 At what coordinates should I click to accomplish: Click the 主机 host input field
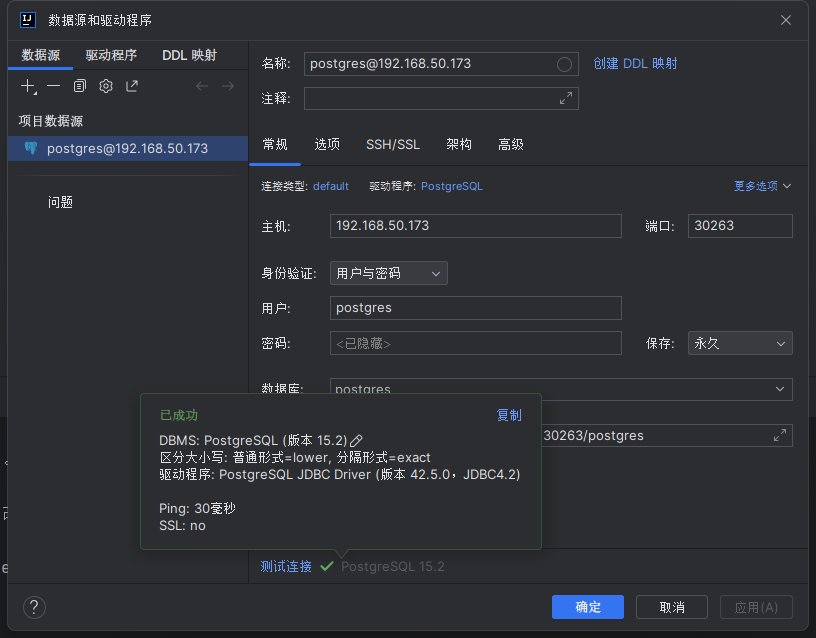(x=475, y=226)
